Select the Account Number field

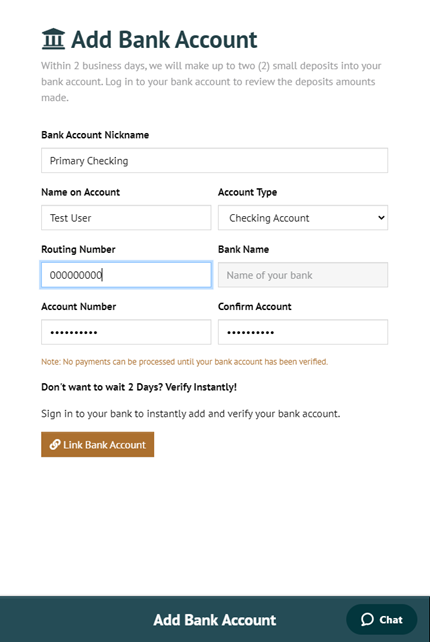[126, 332]
